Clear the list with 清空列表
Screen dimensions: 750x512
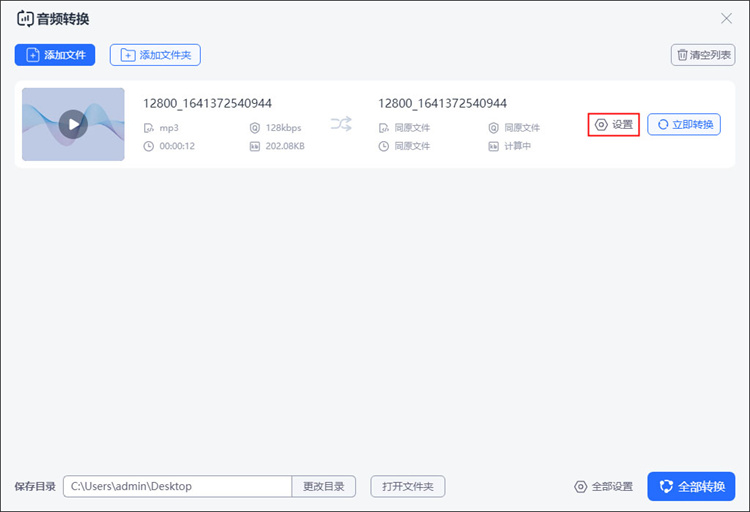click(703, 55)
